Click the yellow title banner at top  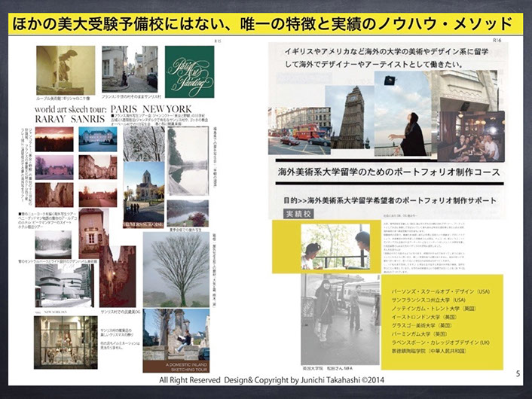pos(265,23)
